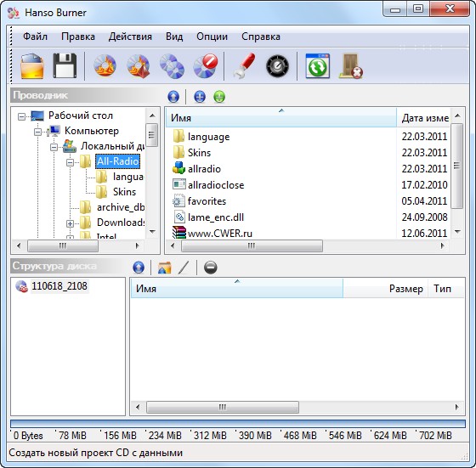Click the file list horizontal scrollbar thumb
This screenshot has width=476, height=468.
pyautogui.click(x=252, y=245)
